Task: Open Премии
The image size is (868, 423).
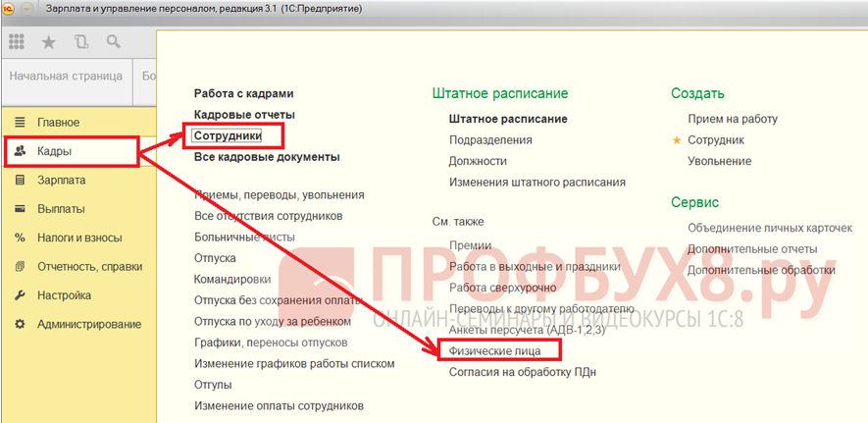Action: pos(470,245)
